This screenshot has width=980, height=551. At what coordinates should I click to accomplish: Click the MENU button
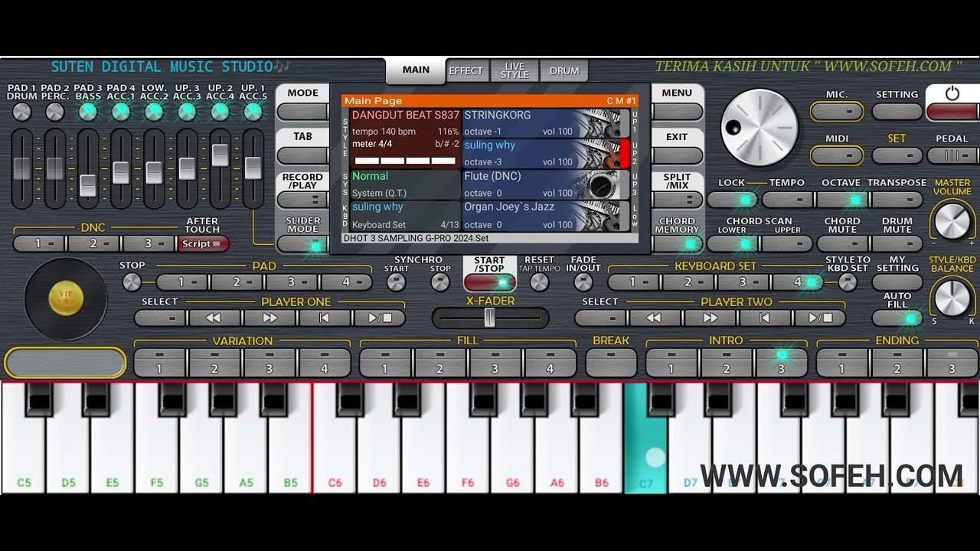677,112
